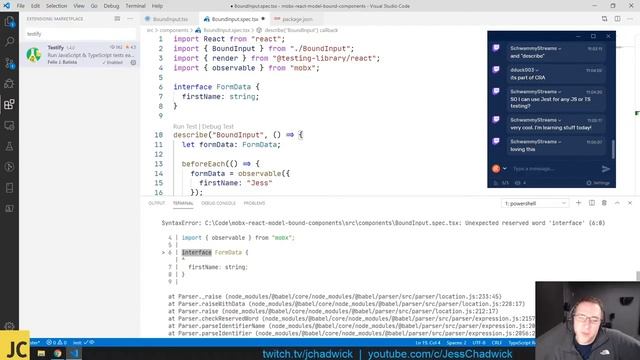The image size is (640, 360).
Task: Open the File menu
Action: (x=20, y=6)
